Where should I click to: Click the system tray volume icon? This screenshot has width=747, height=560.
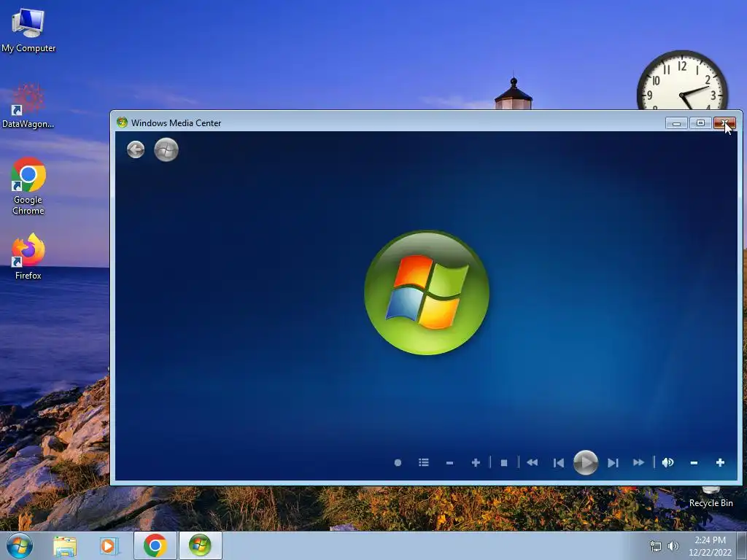[x=673, y=546]
